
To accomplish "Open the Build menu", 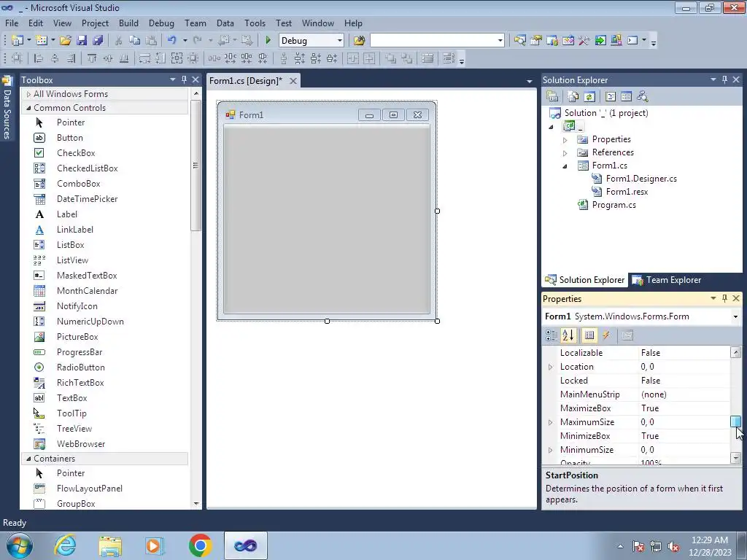I will tap(128, 23).
